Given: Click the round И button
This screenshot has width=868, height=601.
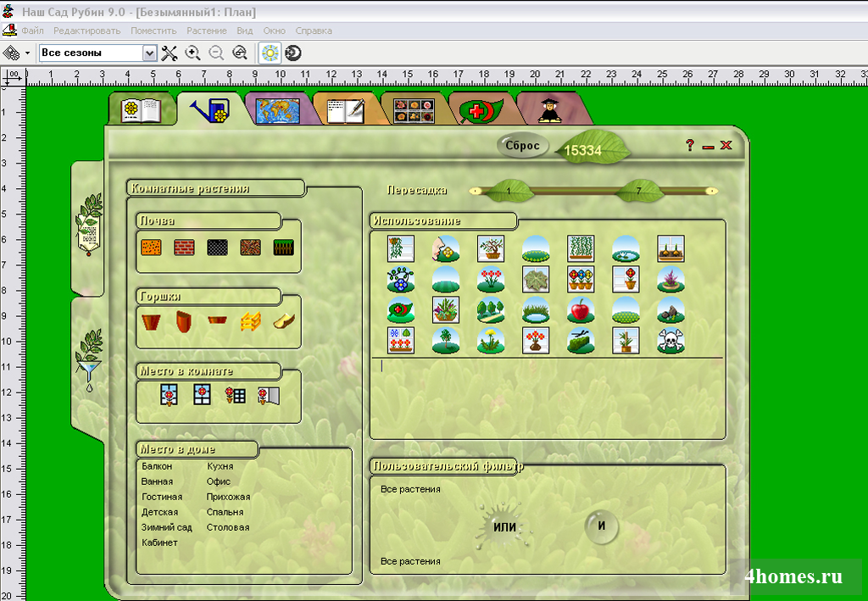Looking at the screenshot, I should coord(601,526).
